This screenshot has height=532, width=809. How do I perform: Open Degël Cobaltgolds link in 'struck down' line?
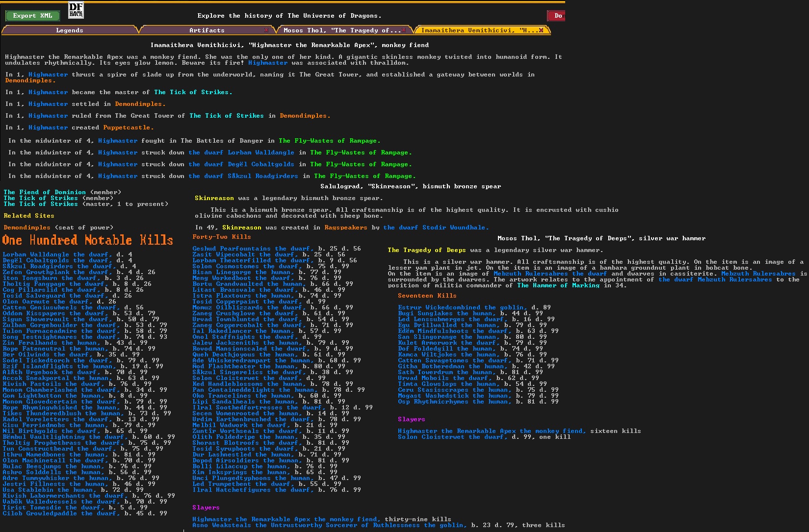pos(241,164)
